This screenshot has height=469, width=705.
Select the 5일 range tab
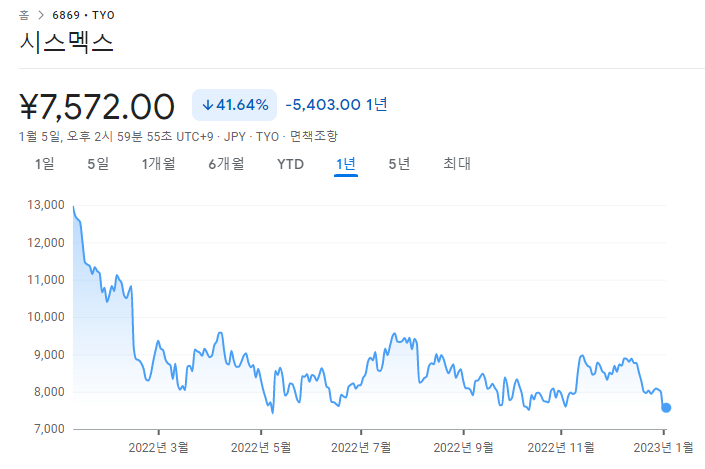(x=98, y=164)
